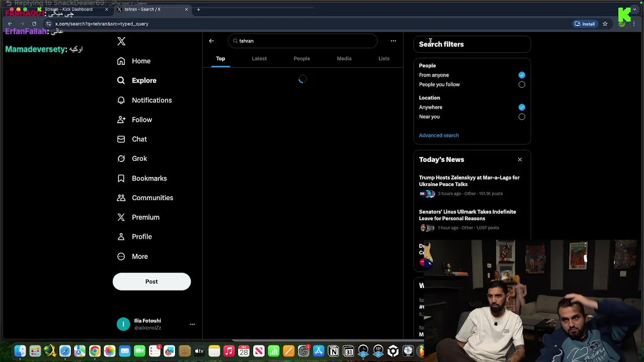
Task: Switch to the Media search tab
Action: [344, 58]
